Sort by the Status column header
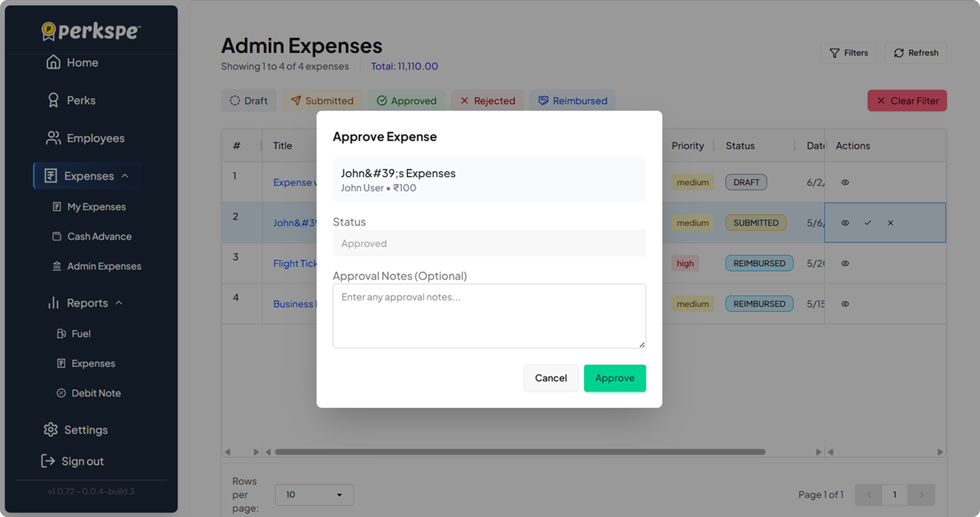The width and height of the screenshot is (980, 517). pos(740,146)
